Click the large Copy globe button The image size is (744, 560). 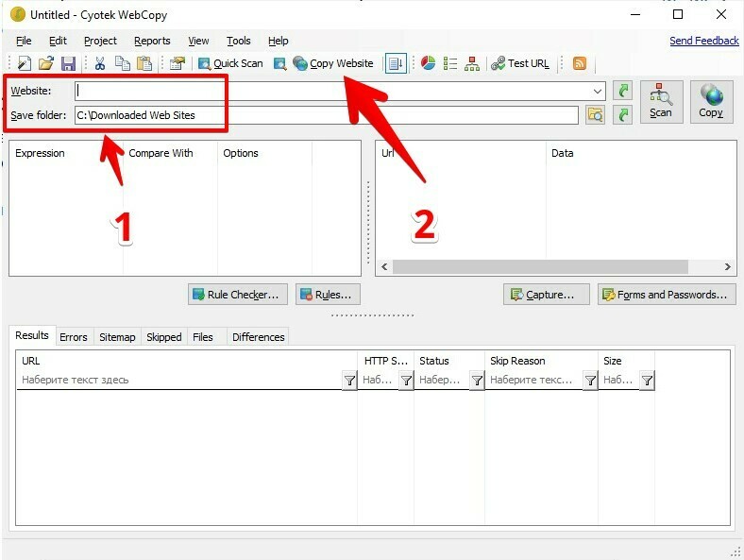click(x=711, y=102)
